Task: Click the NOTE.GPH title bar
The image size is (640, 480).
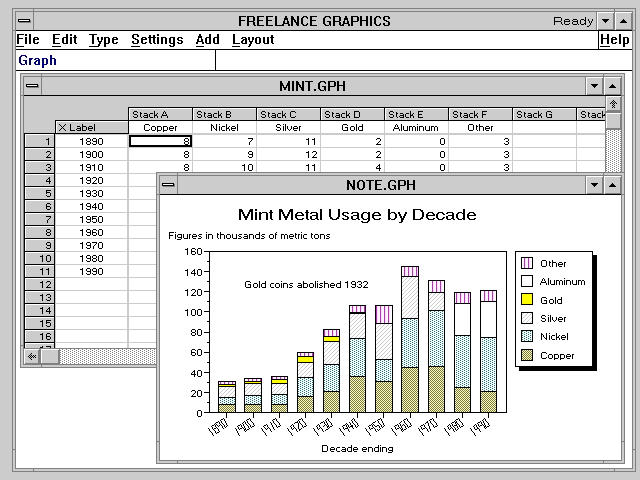Action: click(x=381, y=185)
